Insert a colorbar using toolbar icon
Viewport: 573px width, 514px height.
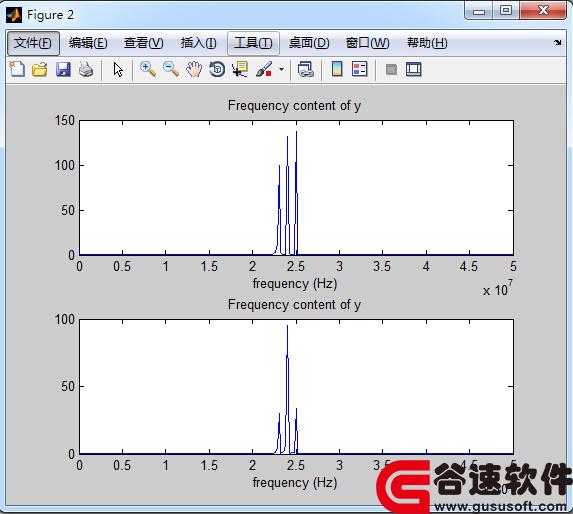337,69
